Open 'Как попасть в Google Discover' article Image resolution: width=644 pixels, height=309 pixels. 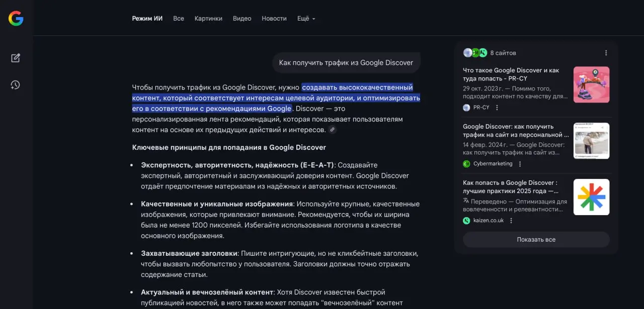[x=511, y=187]
